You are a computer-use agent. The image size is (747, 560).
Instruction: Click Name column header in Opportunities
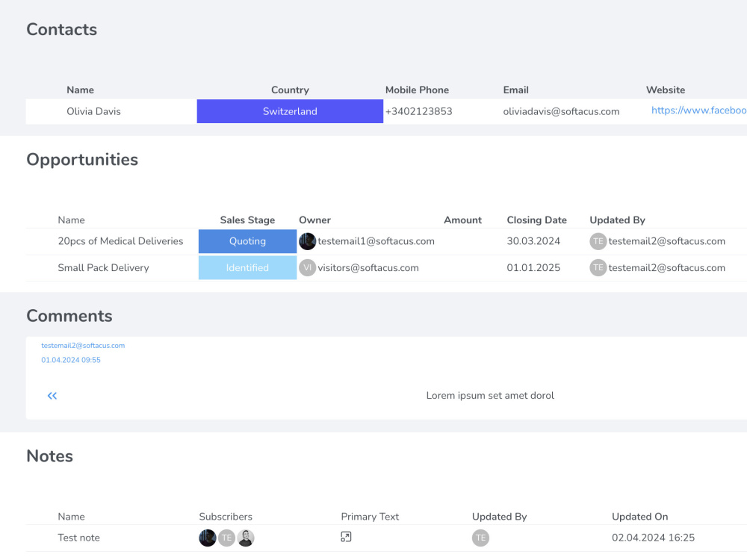pyautogui.click(x=72, y=220)
